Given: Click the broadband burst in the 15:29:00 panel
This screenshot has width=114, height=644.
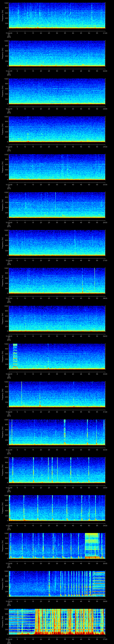Looking at the screenshot, I should click(15, 356).
